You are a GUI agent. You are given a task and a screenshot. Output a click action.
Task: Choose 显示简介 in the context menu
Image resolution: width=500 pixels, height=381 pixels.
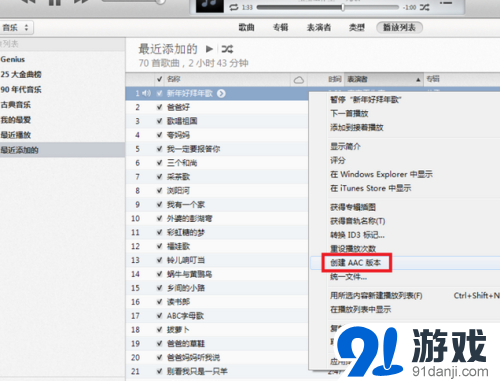tap(405, 146)
